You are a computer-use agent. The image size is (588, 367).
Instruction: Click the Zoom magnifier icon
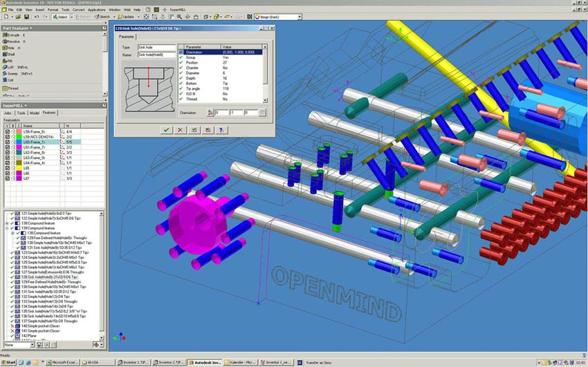point(179,17)
